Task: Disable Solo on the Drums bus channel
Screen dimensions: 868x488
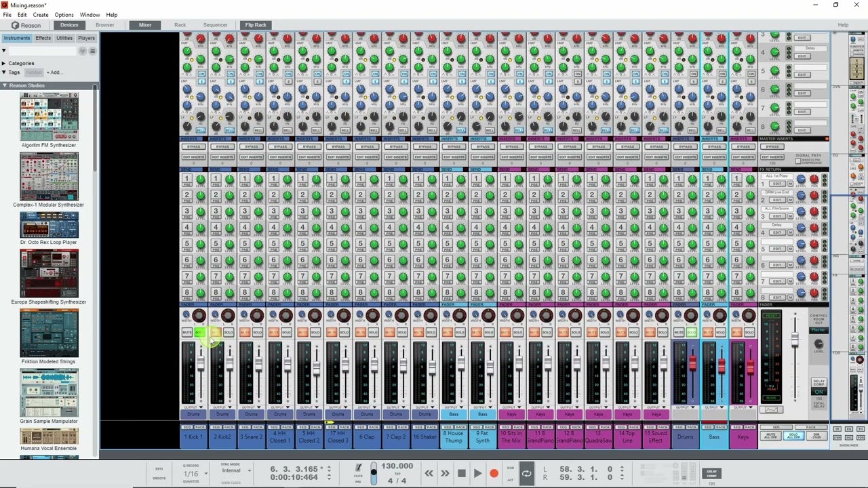Action: (691, 332)
